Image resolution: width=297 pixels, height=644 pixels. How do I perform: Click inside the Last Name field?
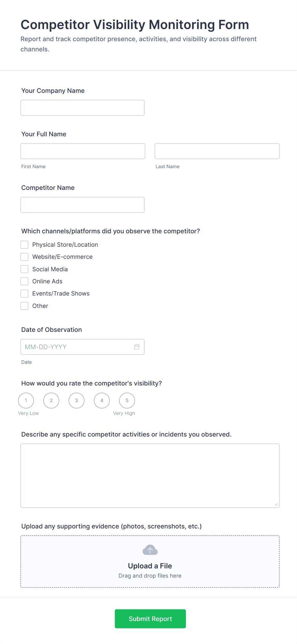tap(217, 151)
